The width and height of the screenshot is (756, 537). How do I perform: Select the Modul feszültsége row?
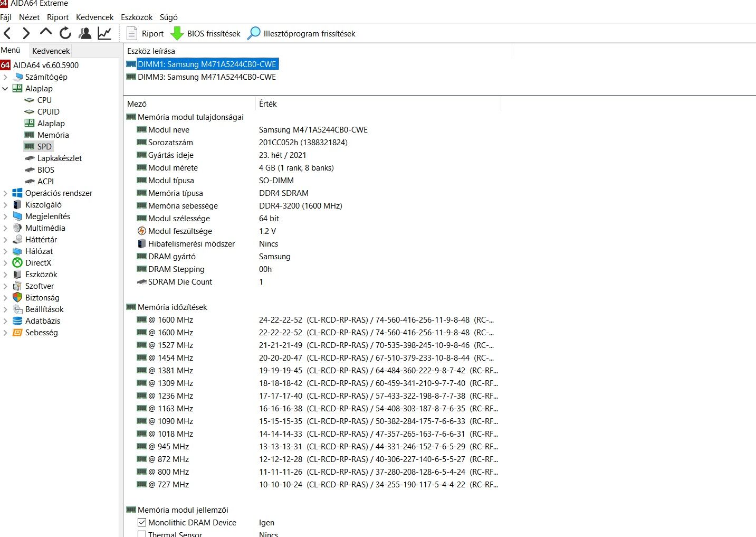(311, 231)
